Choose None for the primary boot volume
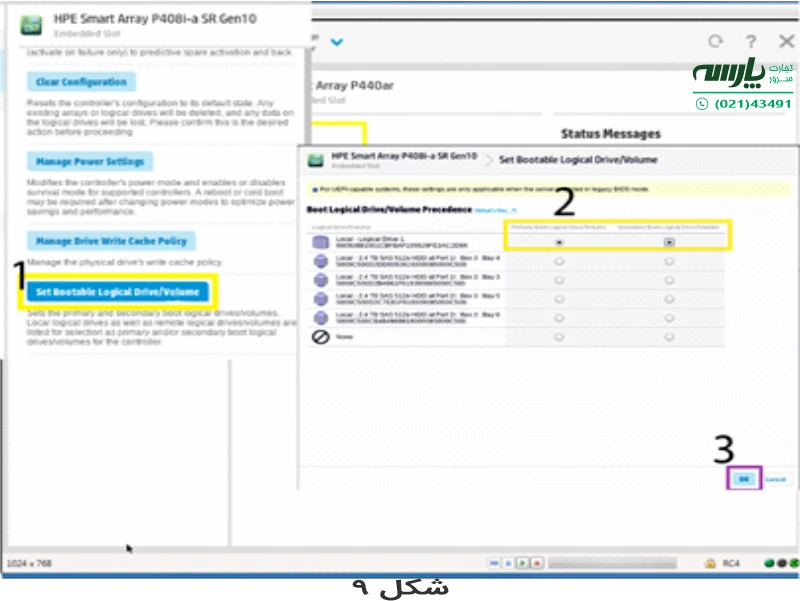Viewport: 800px width, 601px height. coord(559,337)
